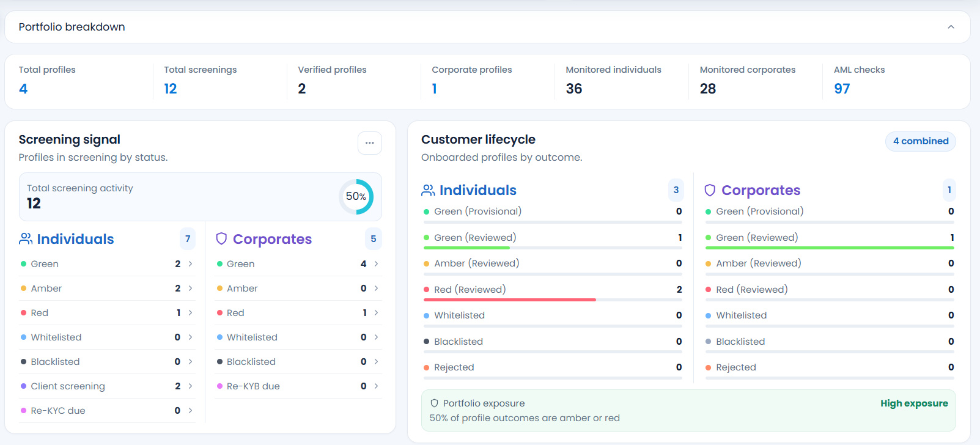Open the AML checks value 97
This screenshot has width=980, height=445.
tap(842, 89)
